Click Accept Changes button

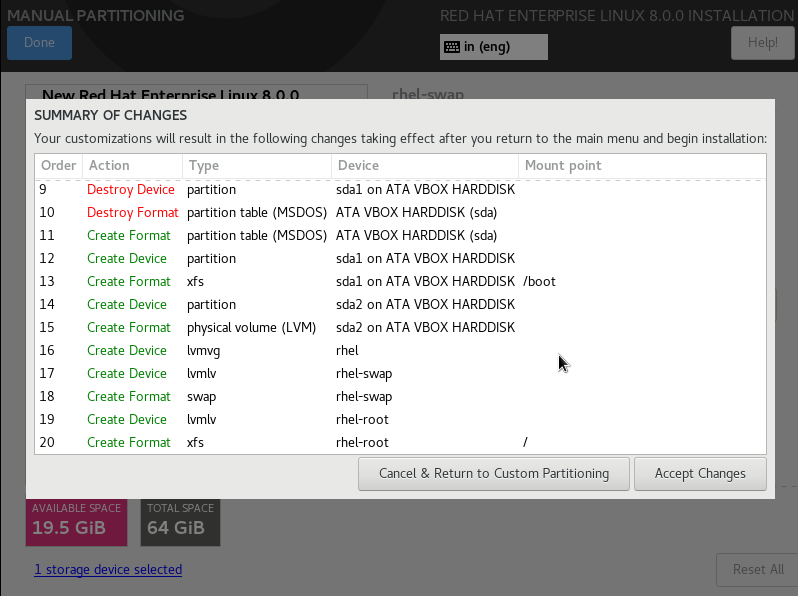(700, 474)
